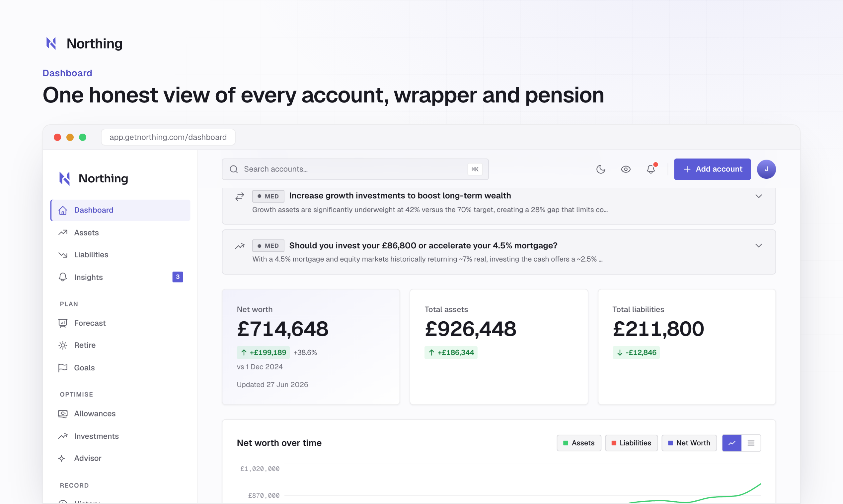Go to Liabilities in the sidebar
843x504 pixels.
(x=120, y=255)
